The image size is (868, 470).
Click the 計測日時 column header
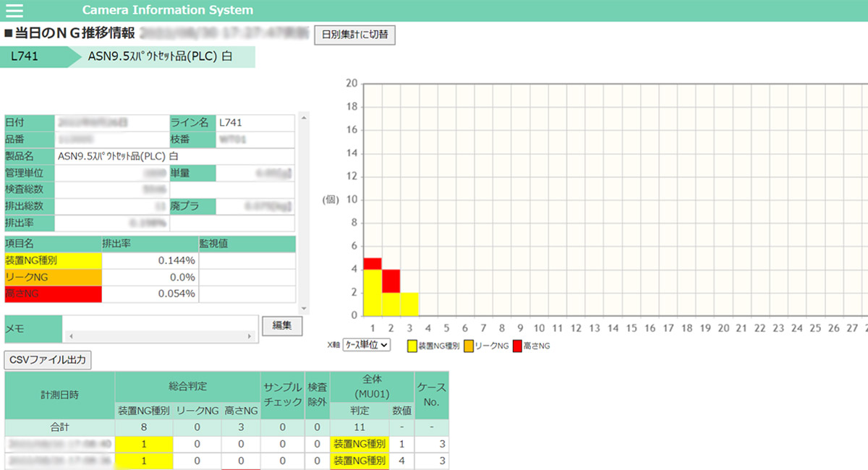click(59, 395)
